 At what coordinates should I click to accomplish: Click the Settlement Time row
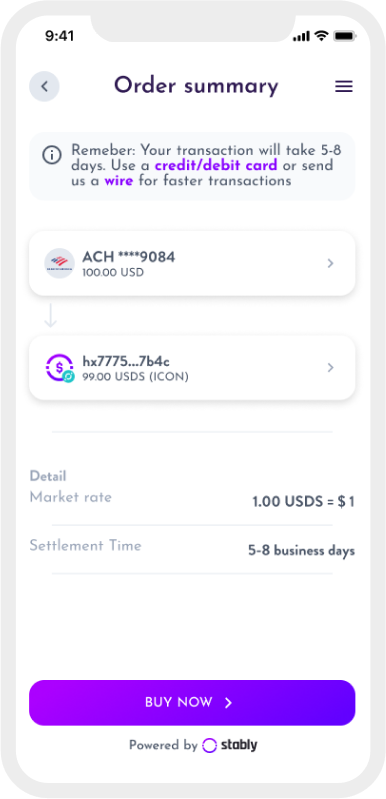point(192,549)
